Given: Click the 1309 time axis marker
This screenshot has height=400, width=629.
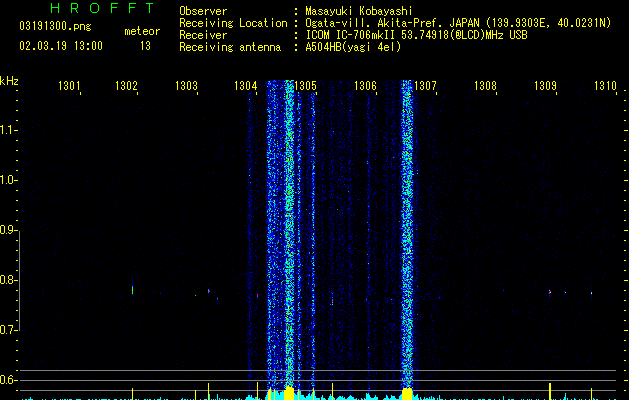Looking at the screenshot, I should coord(546,86).
